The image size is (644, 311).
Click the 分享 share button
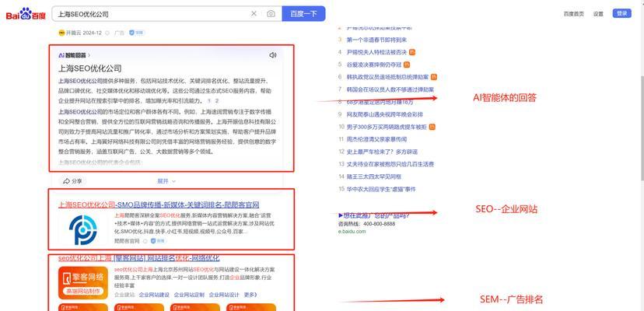[x=72, y=180]
